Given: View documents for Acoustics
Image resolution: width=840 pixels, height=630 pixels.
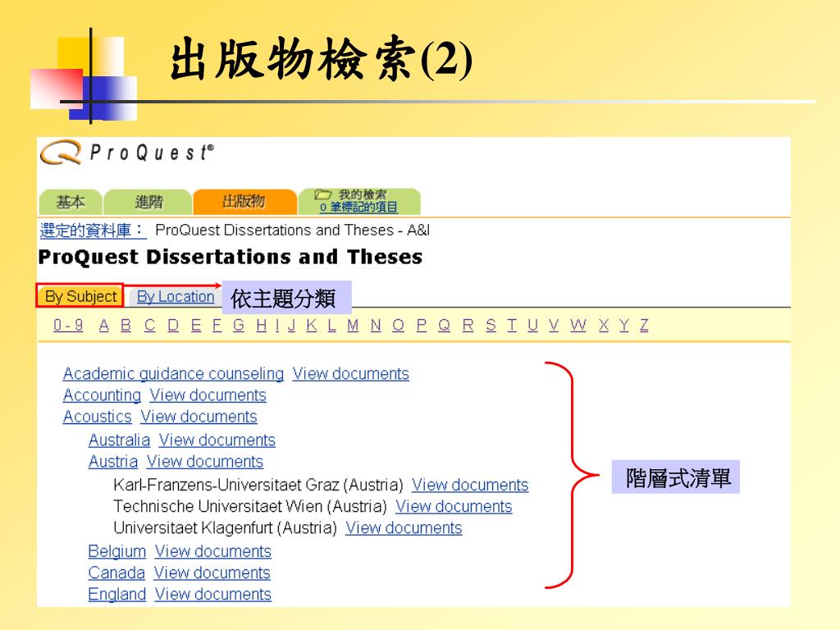Looking at the screenshot, I should [x=199, y=416].
